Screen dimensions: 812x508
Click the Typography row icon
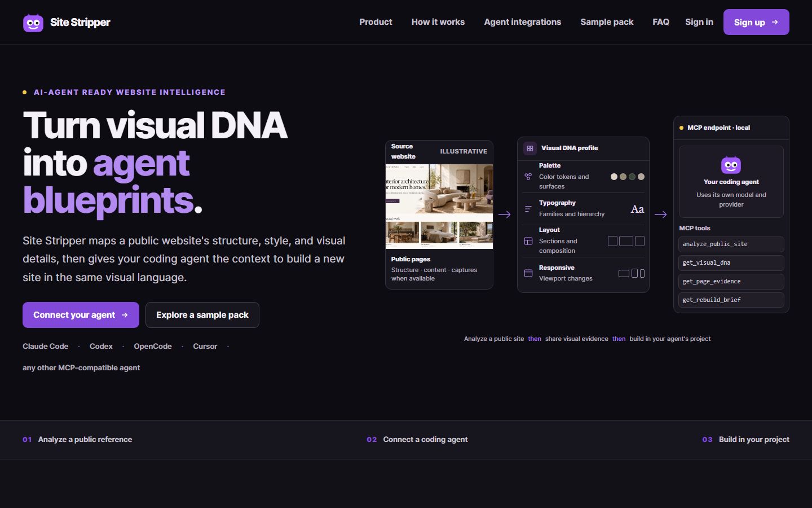tap(528, 209)
